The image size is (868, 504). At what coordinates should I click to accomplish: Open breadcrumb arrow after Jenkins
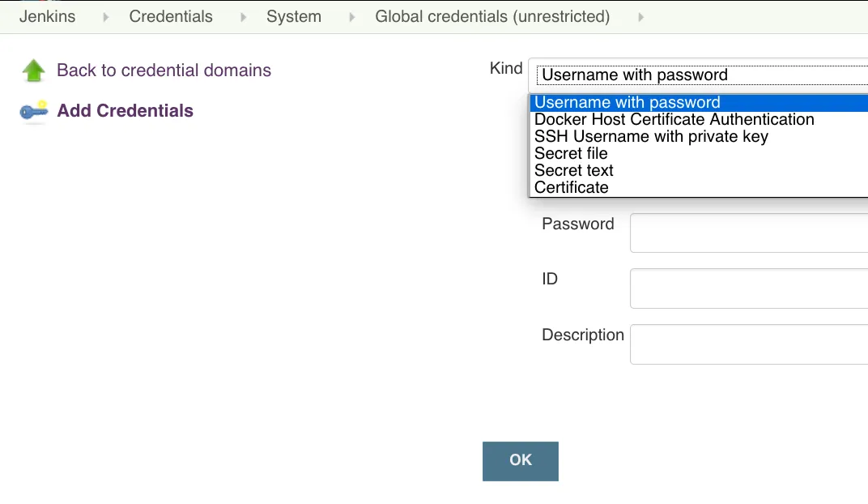click(105, 17)
